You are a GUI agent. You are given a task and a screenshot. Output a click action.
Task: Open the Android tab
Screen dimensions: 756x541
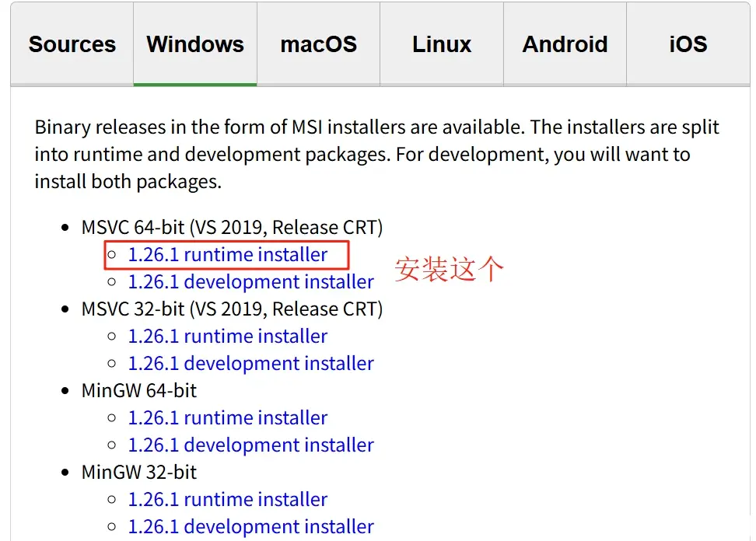point(565,44)
